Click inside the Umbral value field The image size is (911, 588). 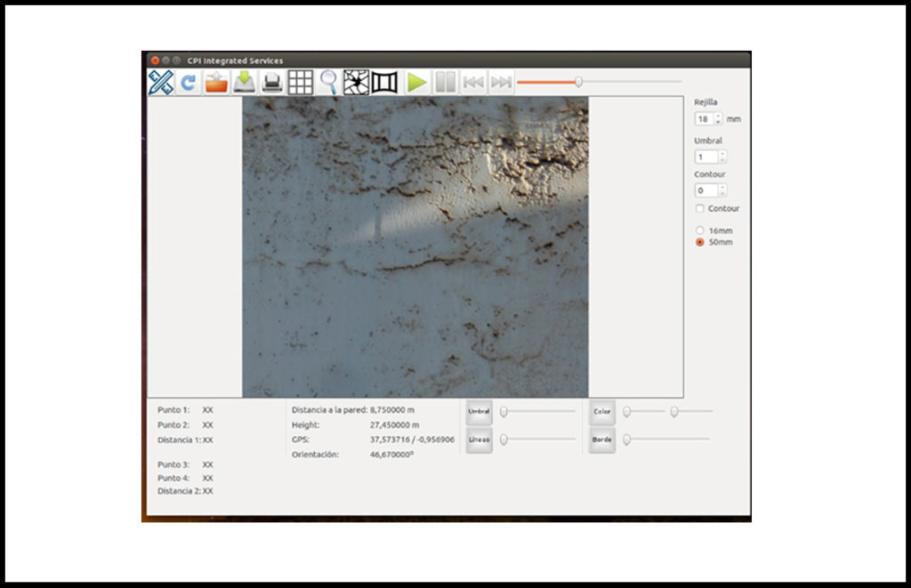click(705, 157)
